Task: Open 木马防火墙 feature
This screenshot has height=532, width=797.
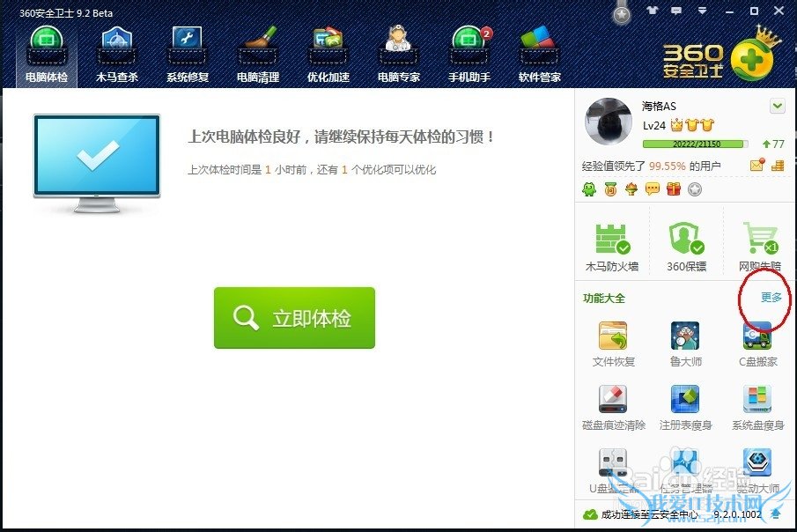Action: (612, 248)
